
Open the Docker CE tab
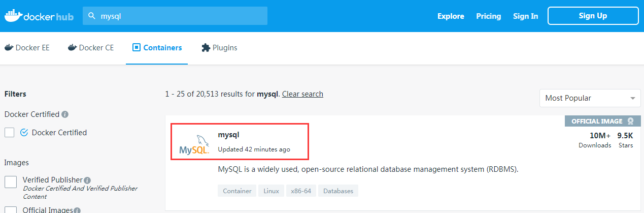[x=91, y=48]
